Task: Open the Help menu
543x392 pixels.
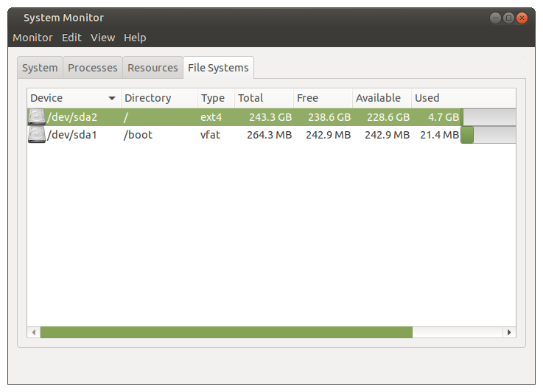Action: point(135,38)
